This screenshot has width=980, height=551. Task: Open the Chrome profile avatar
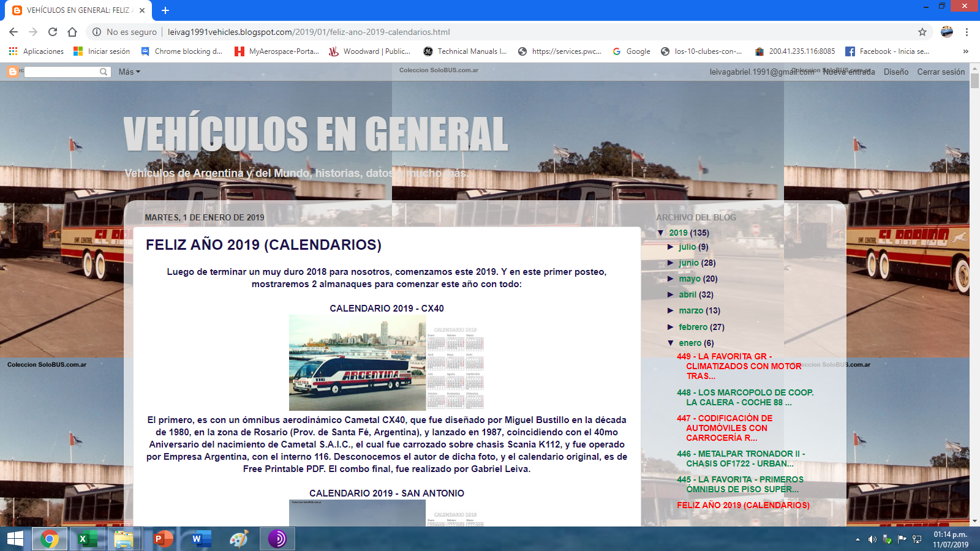coord(947,32)
